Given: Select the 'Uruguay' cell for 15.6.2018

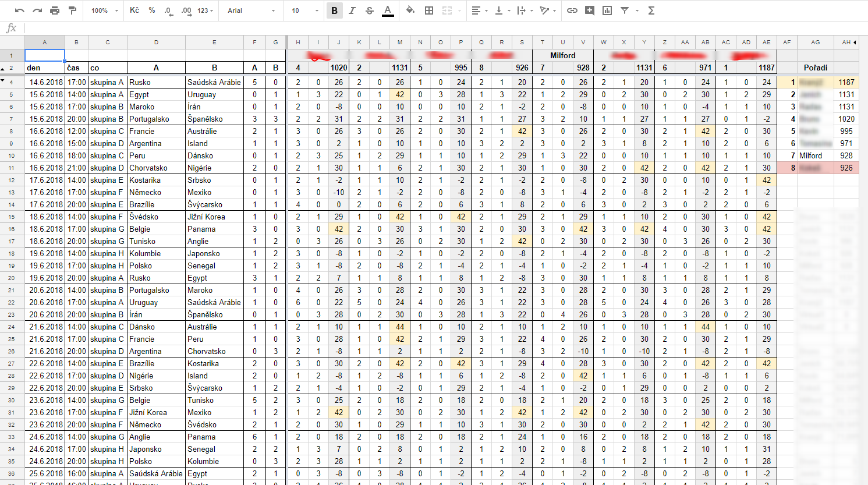Looking at the screenshot, I should 214,94.
